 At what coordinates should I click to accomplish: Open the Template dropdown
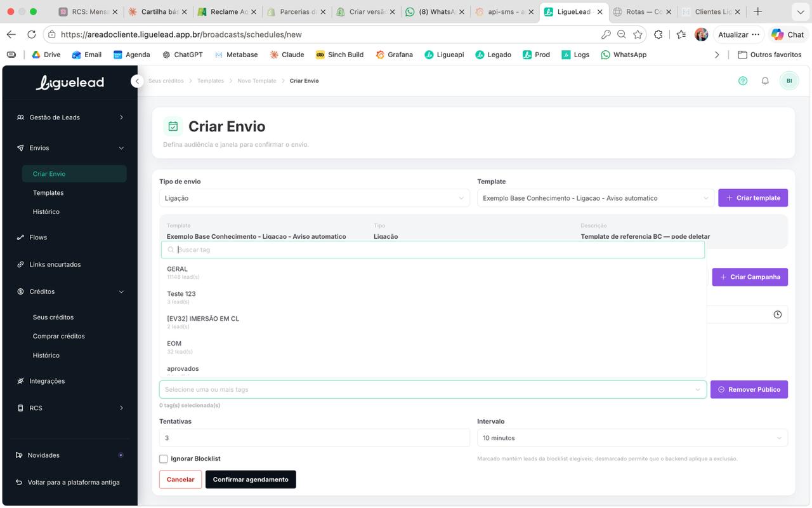(x=596, y=198)
